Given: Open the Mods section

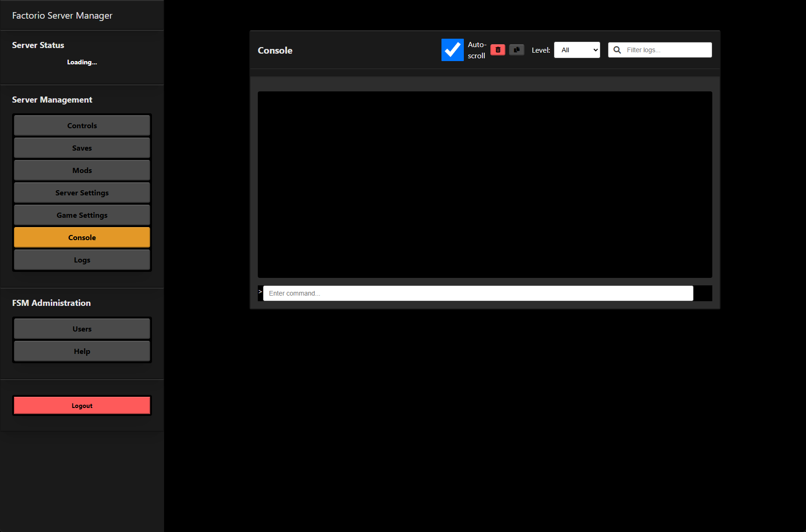Looking at the screenshot, I should [x=82, y=170].
